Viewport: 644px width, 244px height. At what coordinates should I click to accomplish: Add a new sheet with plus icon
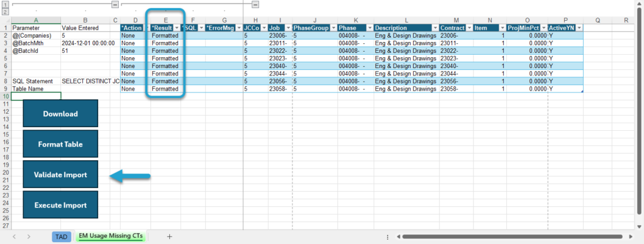click(x=169, y=236)
